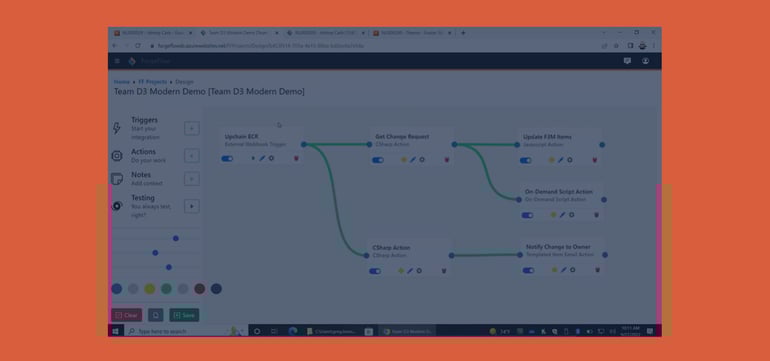
Task: Expand the Actions section button
Action: pos(192,156)
